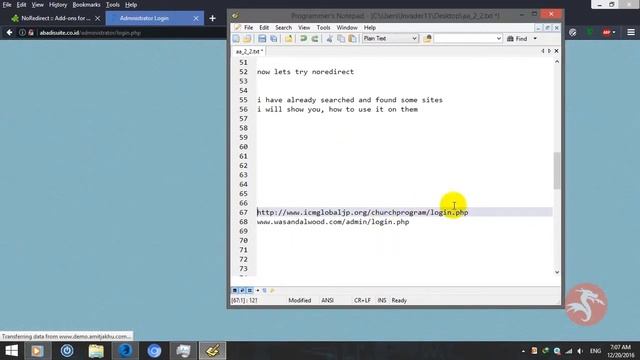This screenshot has height=360, width=640.
Task: Click the editor vertical scrollbar thumb
Action: [x=557, y=171]
